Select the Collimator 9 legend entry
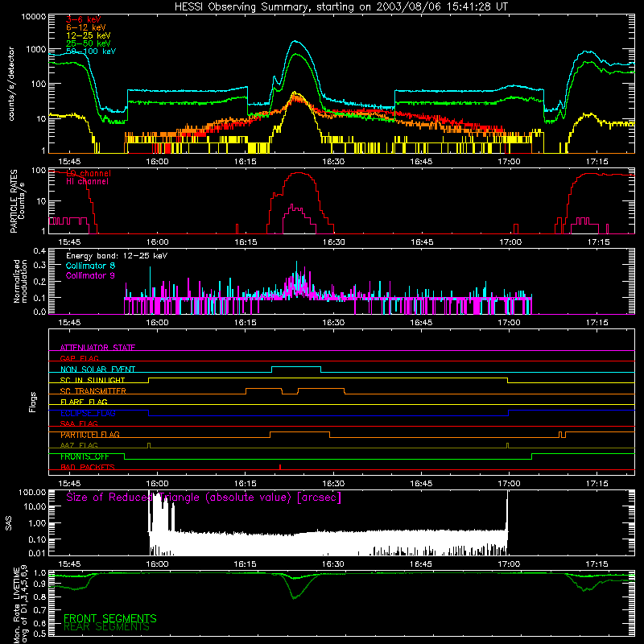This screenshot has width=644, height=644. pos(90,275)
